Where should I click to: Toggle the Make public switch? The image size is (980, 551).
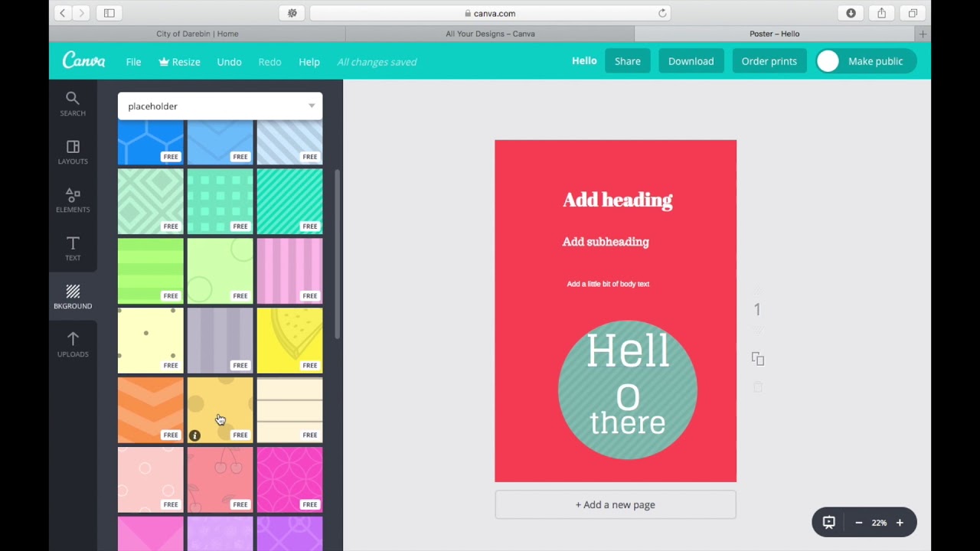pos(828,61)
